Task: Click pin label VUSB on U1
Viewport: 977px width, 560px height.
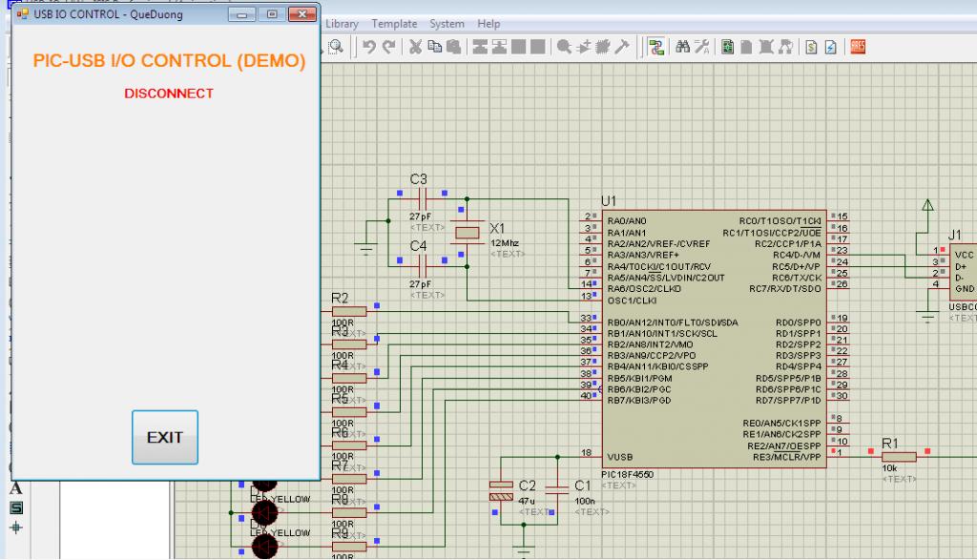Action: point(620,457)
